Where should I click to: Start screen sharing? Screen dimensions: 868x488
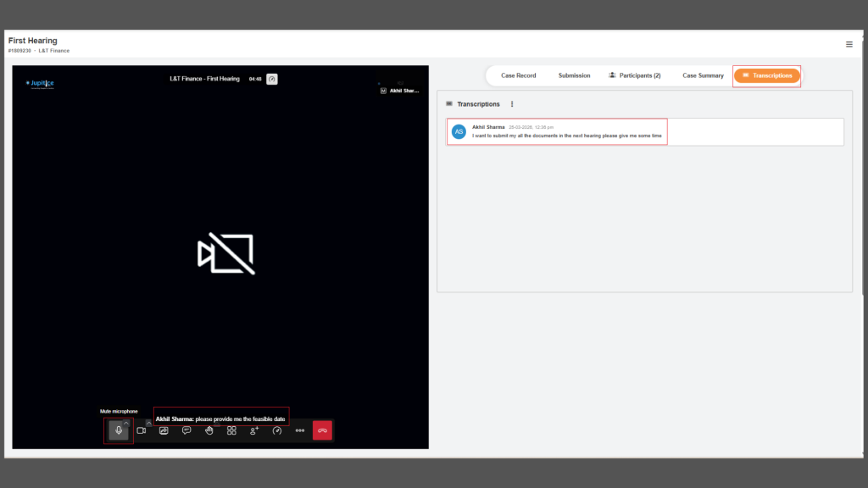pyautogui.click(x=164, y=430)
